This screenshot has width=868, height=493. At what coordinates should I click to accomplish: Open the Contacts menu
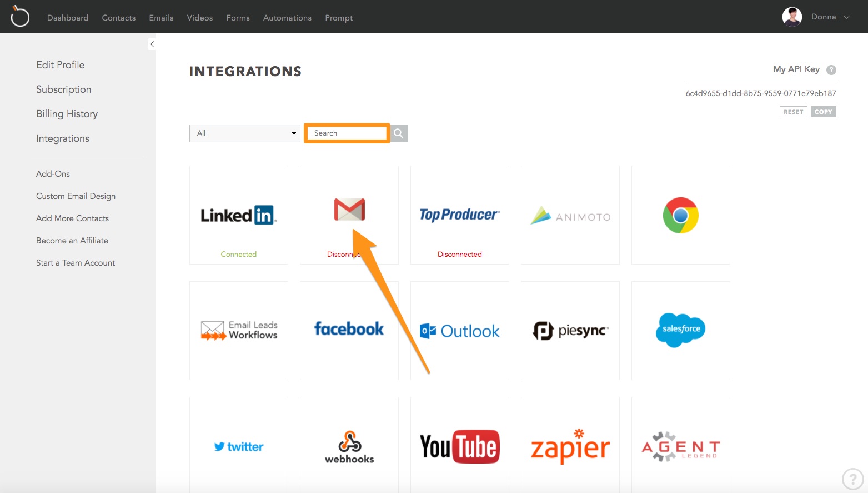coord(119,18)
